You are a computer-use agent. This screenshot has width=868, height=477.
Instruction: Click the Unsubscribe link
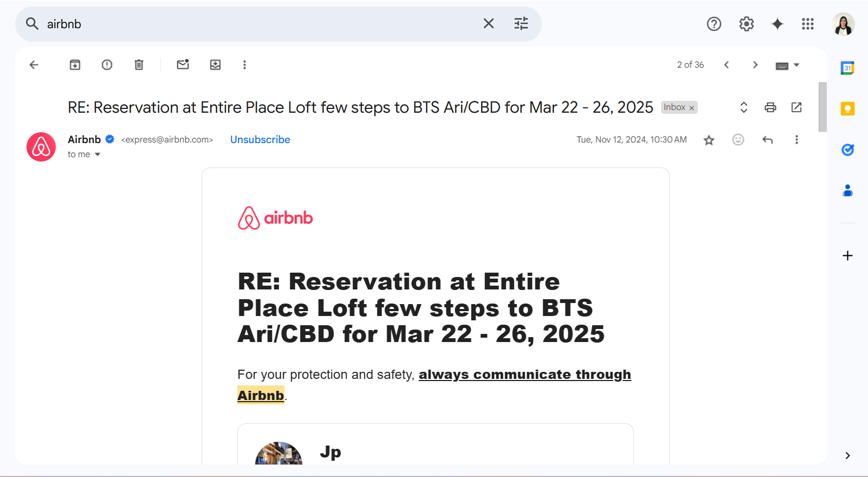[x=260, y=140]
